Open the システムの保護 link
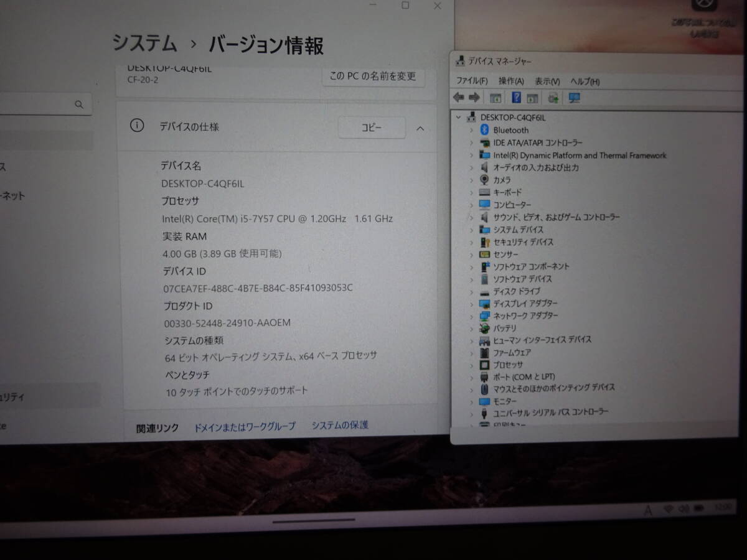This screenshot has height=560, width=747. [x=340, y=425]
